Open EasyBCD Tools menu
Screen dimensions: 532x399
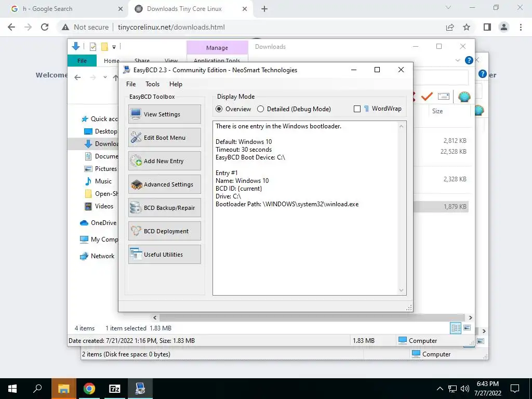[152, 84]
